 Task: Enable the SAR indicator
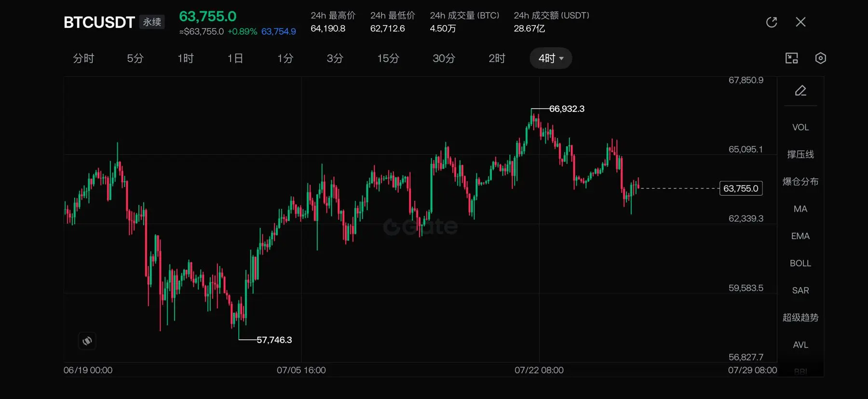tap(800, 291)
